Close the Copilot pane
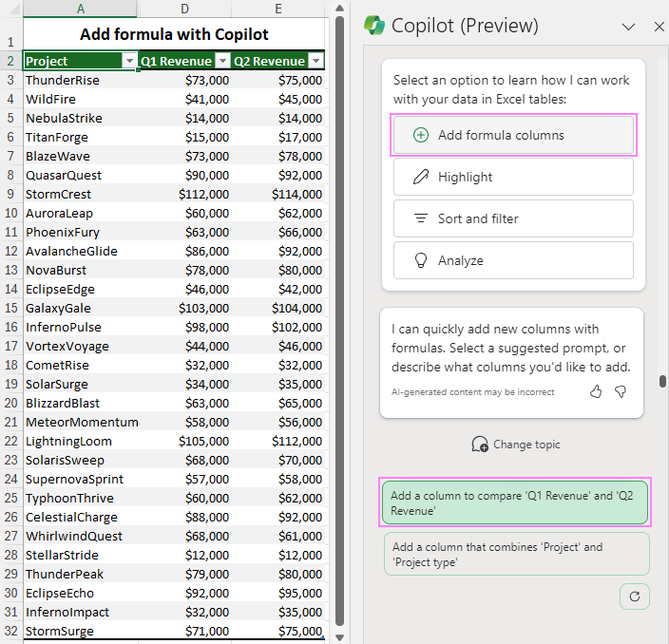 pos(659,27)
